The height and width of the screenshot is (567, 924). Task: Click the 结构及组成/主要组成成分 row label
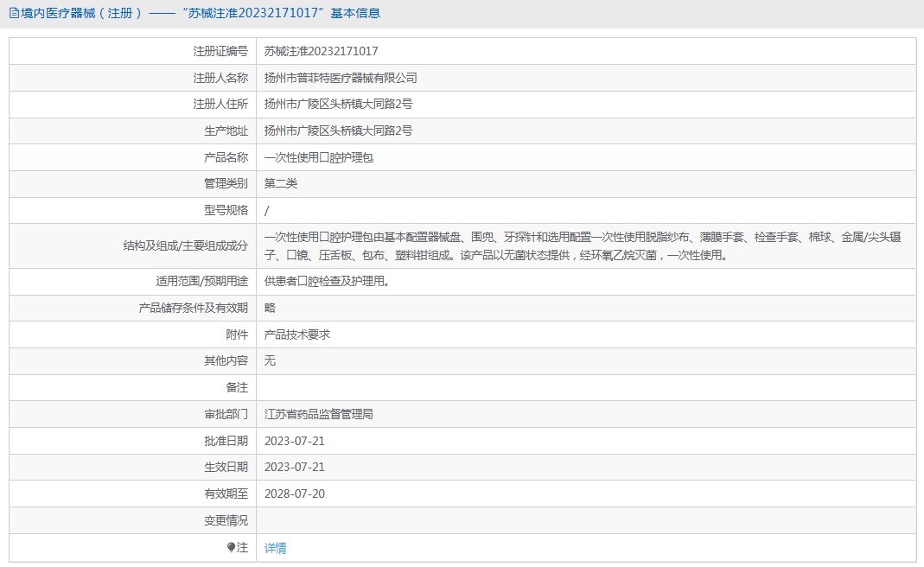(x=185, y=245)
